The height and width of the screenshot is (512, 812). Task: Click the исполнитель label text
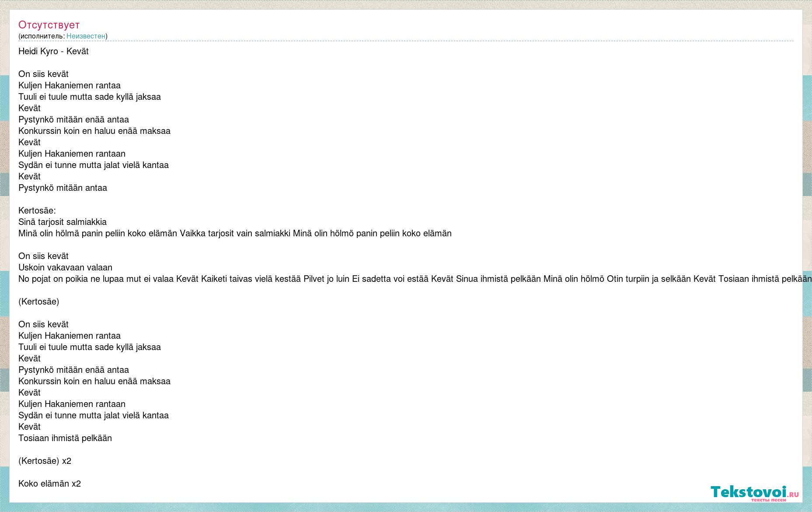tap(42, 36)
